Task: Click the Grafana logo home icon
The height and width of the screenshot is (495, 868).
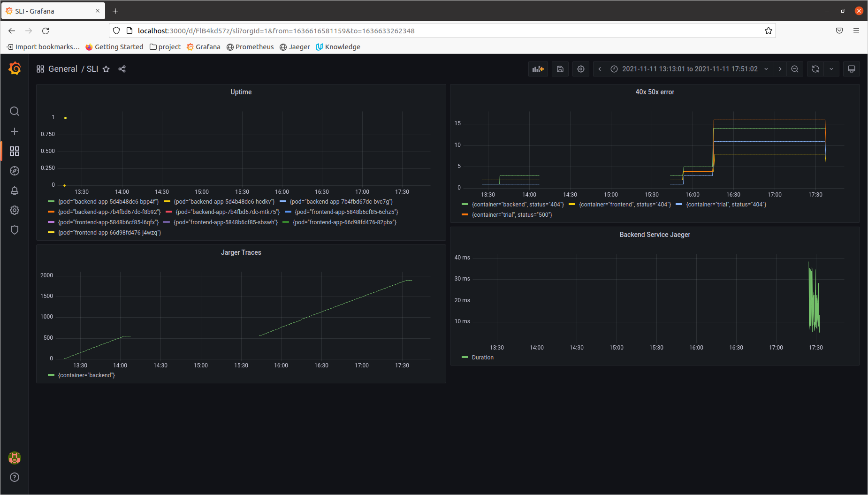Action: (x=15, y=69)
